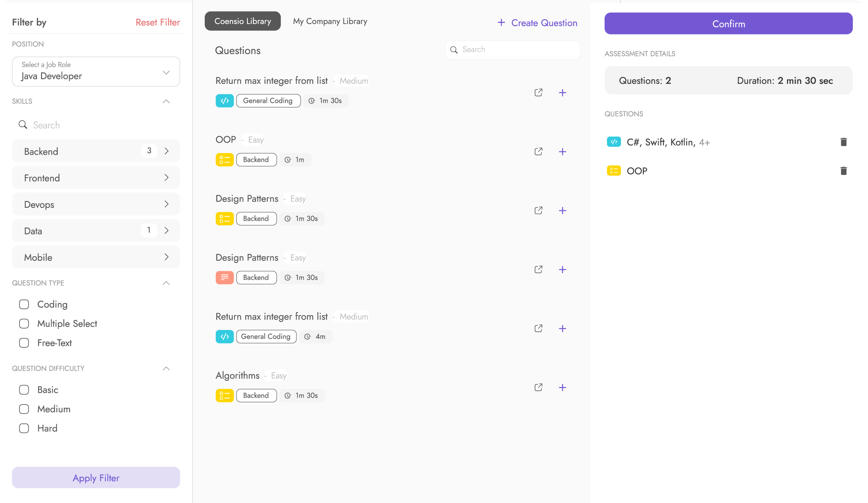Delete OOP from assessment questions

tap(843, 171)
